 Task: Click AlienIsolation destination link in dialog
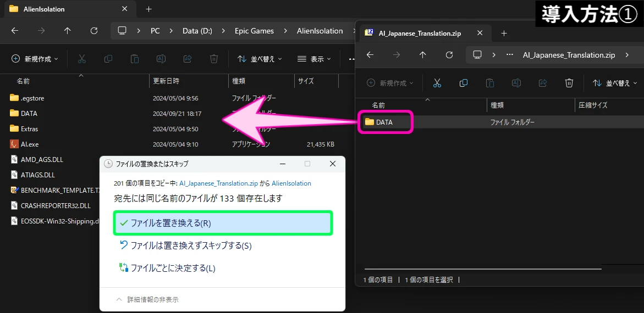point(291,183)
